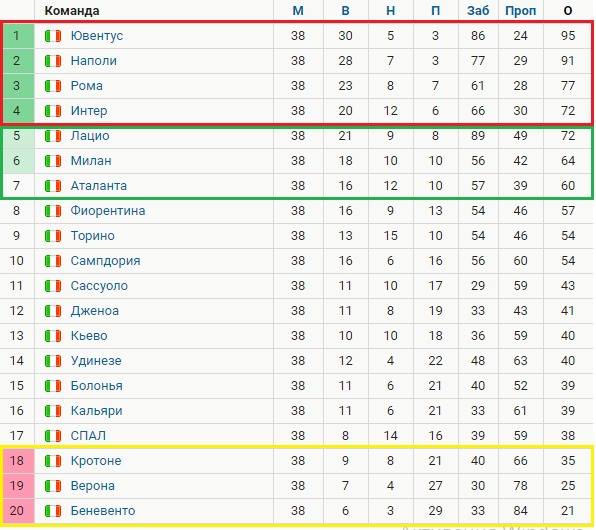Image resolution: width=596 pixels, height=530 pixels.
Task: Click the flag icon next to Удинезе
Action: [x=53, y=361]
